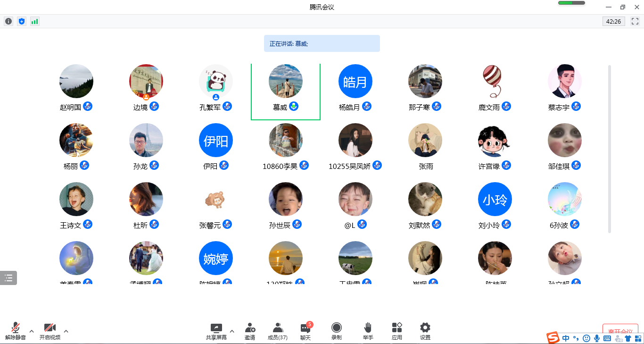The image size is (644, 344).
Task: Open the Apps (应用) icon
Action: (x=396, y=331)
